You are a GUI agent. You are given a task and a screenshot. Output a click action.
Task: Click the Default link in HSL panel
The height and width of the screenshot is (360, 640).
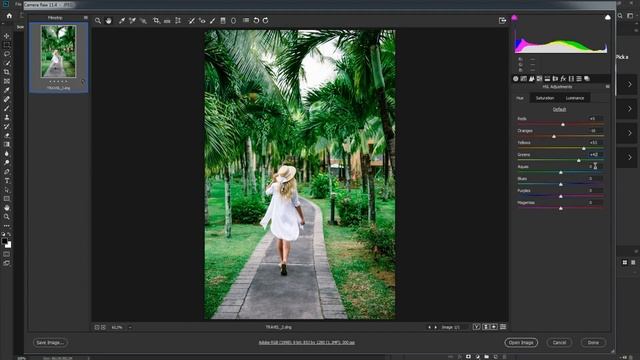(559, 109)
